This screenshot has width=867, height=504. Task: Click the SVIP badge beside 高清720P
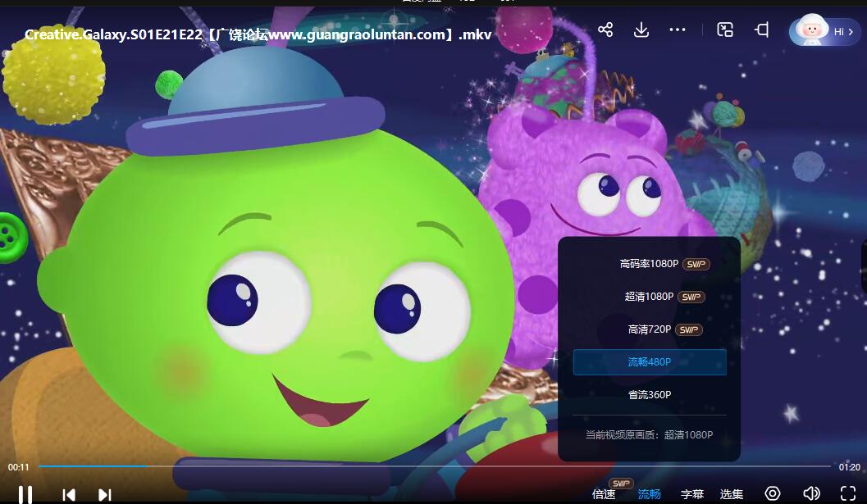click(x=689, y=330)
